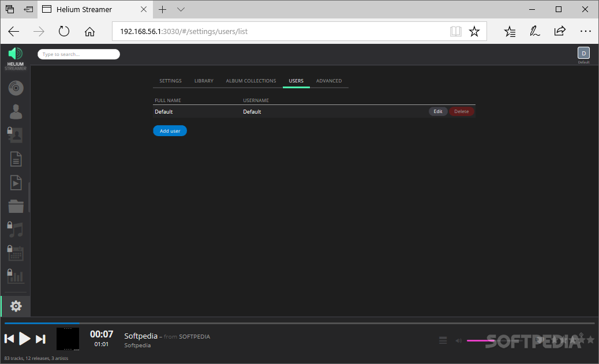Start playback with the play button

(x=24, y=339)
